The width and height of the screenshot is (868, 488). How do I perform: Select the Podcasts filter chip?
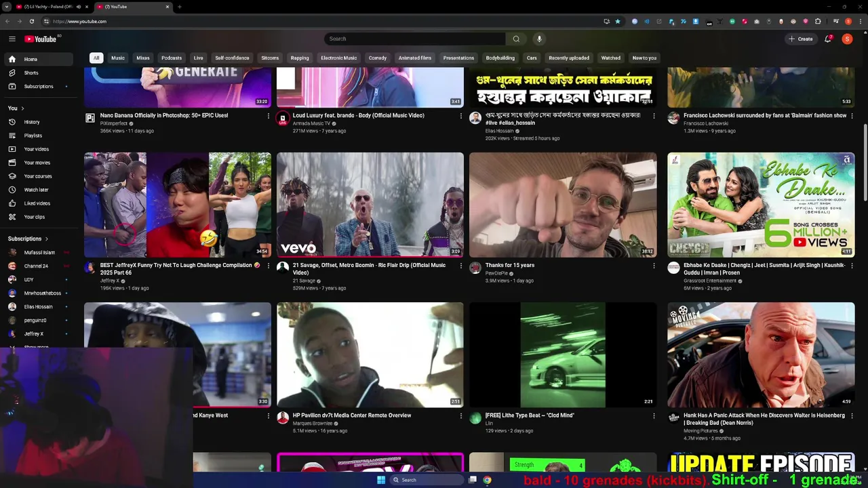(172, 58)
